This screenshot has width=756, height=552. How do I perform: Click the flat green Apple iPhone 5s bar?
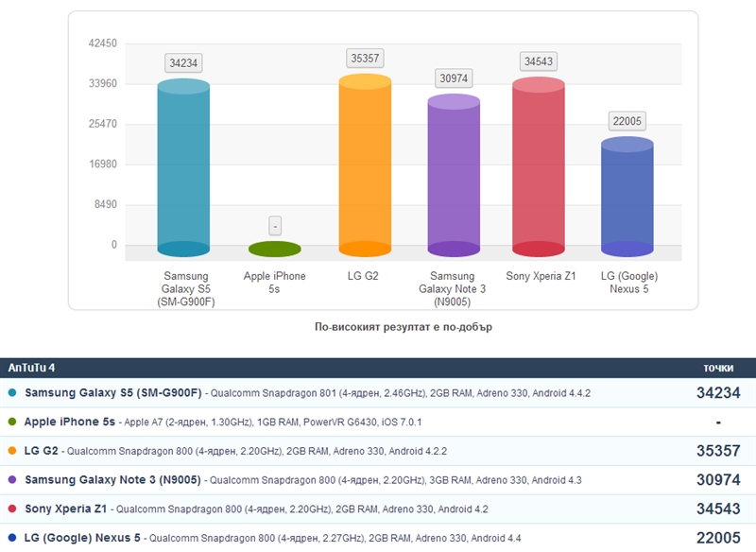pyautogui.click(x=274, y=250)
